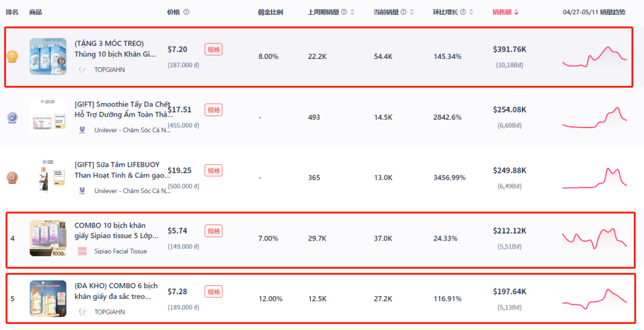
Task: Click the help icon beside 环比增长
Action: point(463,12)
